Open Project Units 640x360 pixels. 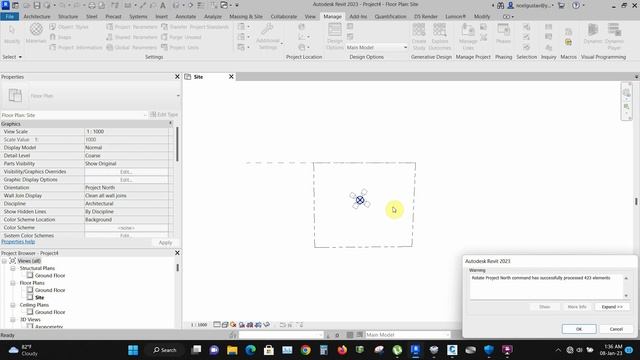click(x=180, y=47)
